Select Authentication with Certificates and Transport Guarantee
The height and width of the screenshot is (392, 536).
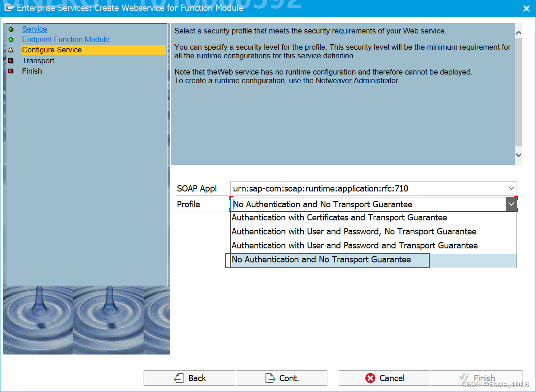(x=339, y=217)
